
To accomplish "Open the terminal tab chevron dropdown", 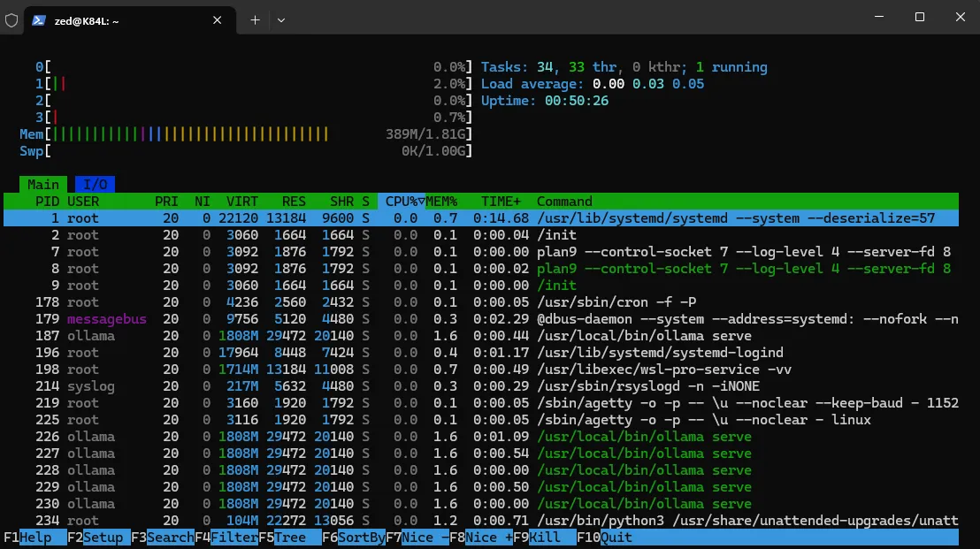I will pyautogui.click(x=280, y=19).
